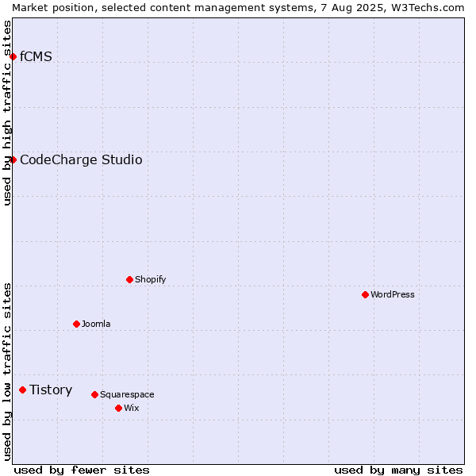
Task: Click the chart title mentioning W3Techs.com
Action: [238, 8]
